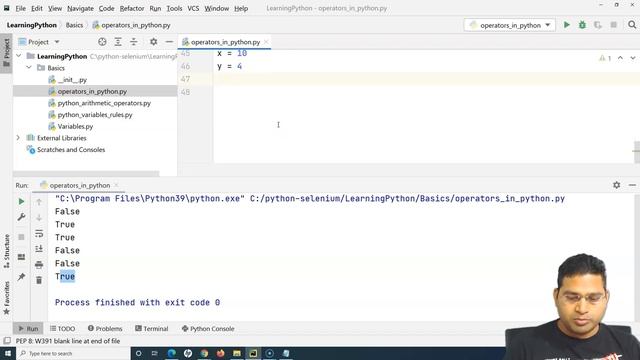The width and height of the screenshot is (640, 360).
Task: Open the Python Console tool window
Action: 208,329
